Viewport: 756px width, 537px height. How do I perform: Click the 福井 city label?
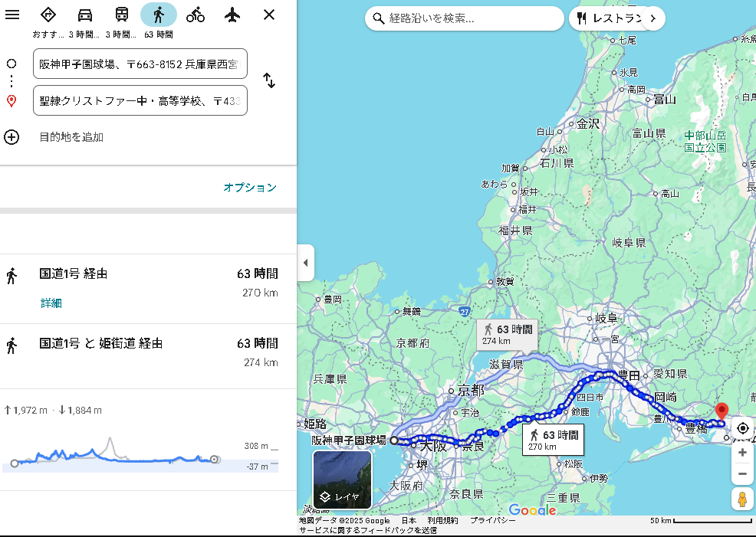point(527,209)
